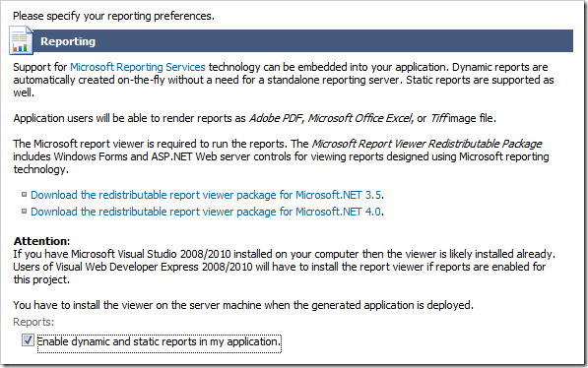Click the square bullet beside the .NET 3.5 download
The image size is (588, 368).
coord(24,194)
